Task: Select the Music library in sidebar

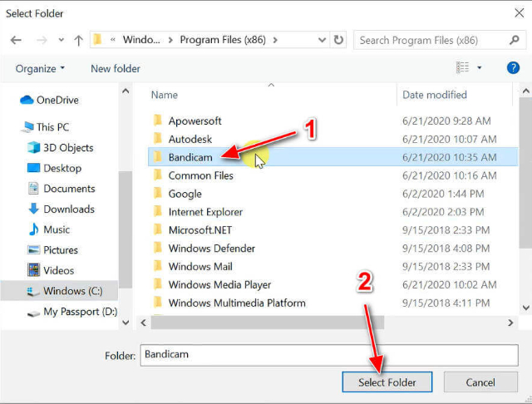Action: pyautogui.click(x=57, y=229)
